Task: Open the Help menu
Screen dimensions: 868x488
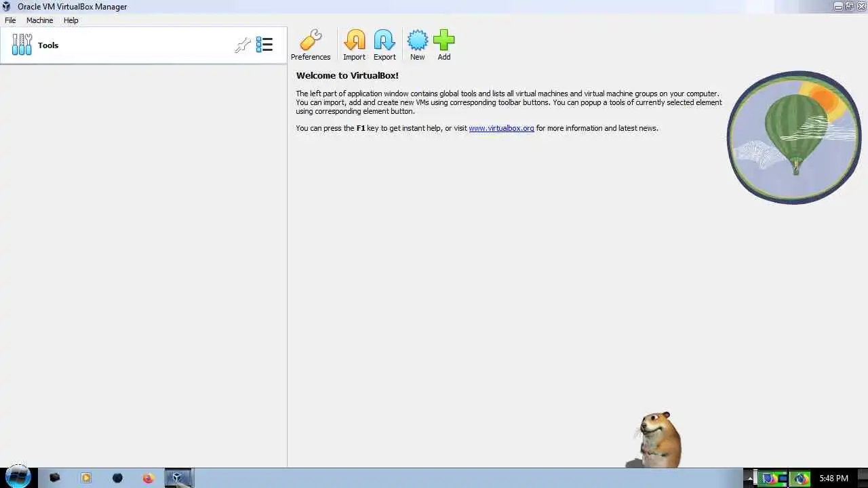Action: (71, 20)
